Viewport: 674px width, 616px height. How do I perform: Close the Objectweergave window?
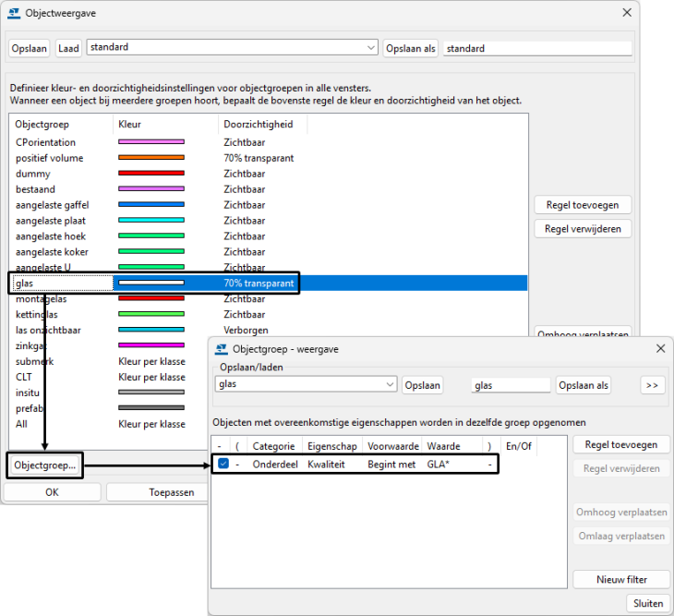(x=627, y=13)
